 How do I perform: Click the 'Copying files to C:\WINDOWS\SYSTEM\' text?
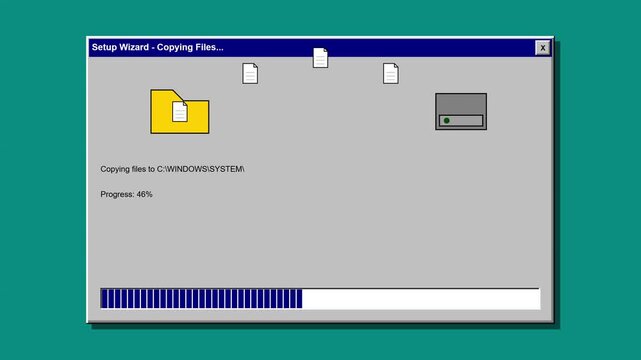pyautogui.click(x=173, y=169)
